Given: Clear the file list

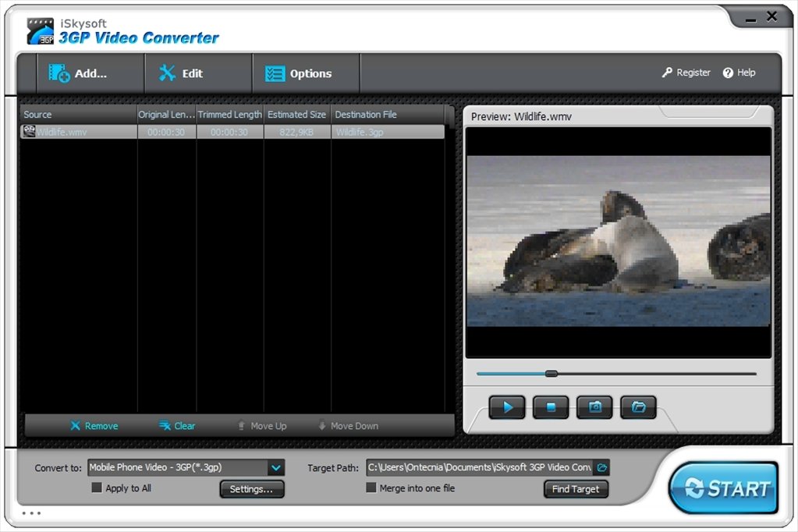Looking at the screenshot, I should click(177, 426).
